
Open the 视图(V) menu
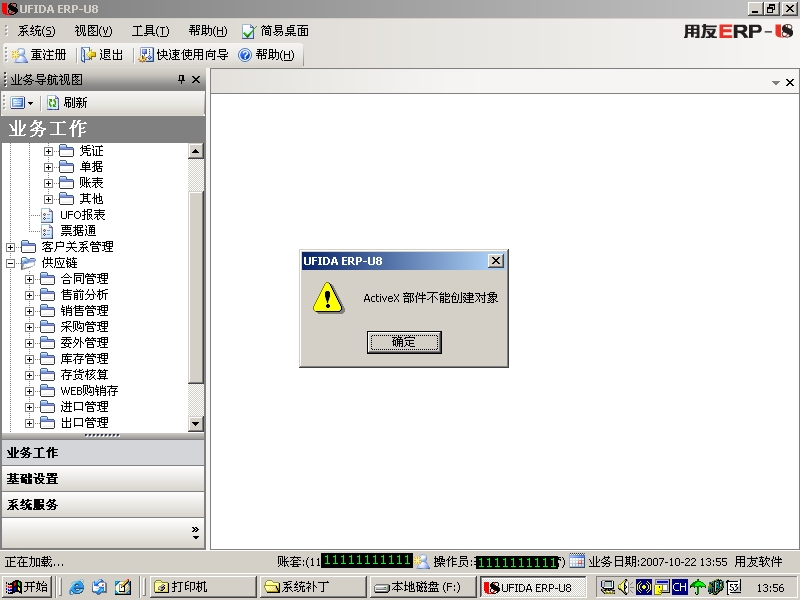93,31
